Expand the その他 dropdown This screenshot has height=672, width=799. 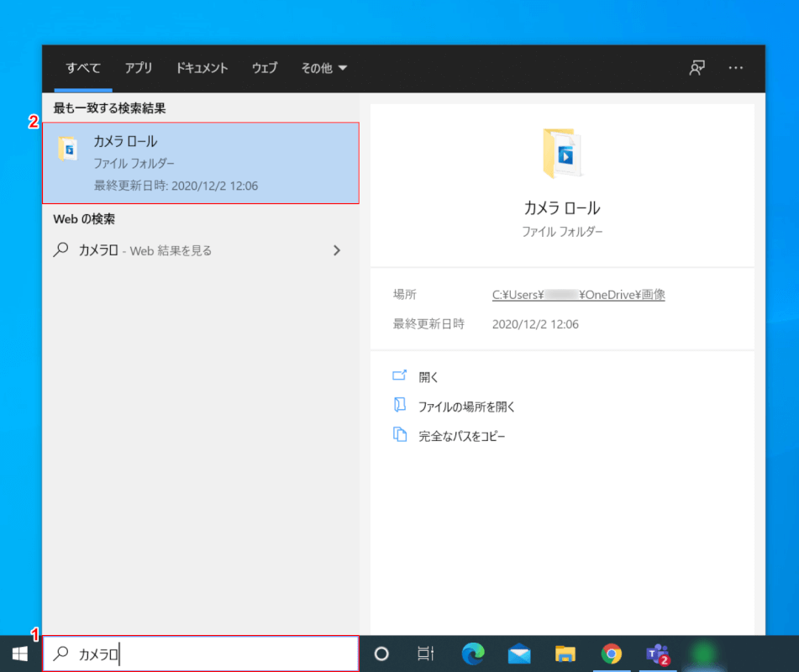[324, 68]
